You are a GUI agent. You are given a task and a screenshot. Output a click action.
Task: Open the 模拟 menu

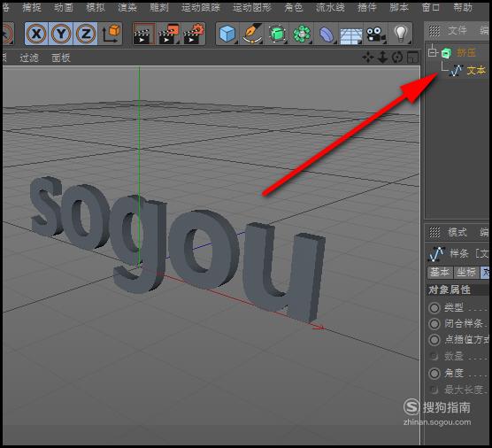[96, 7]
